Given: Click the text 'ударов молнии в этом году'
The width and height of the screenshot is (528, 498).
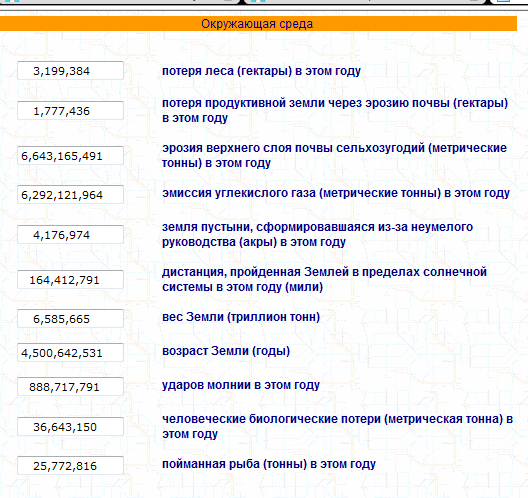Looking at the screenshot, I should 241,385.
